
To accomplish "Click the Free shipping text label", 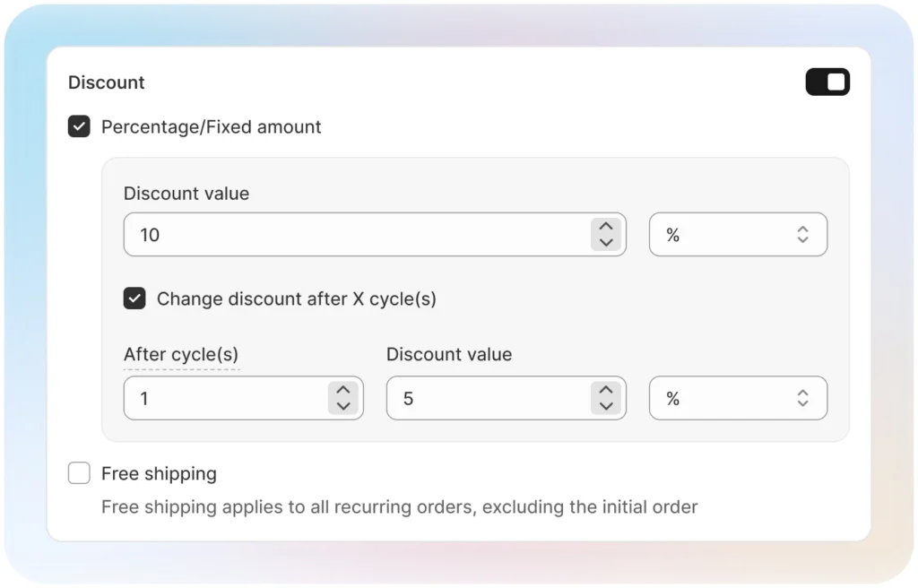I will (x=159, y=472).
